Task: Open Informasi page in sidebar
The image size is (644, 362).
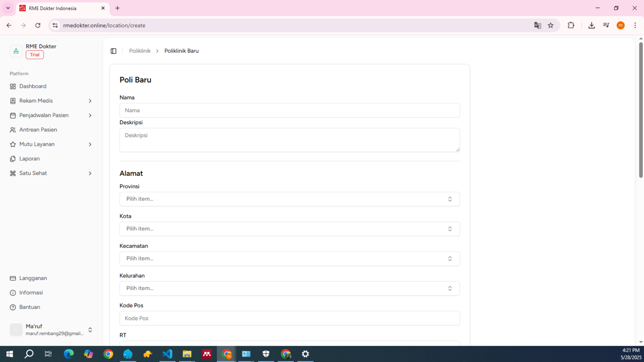Action: [x=31, y=293]
